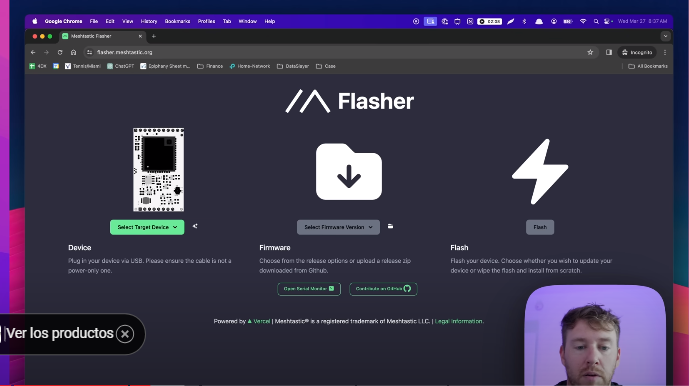Bookmark this page with the star icon
The width and height of the screenshot is (689, 386).
[590, 52]
